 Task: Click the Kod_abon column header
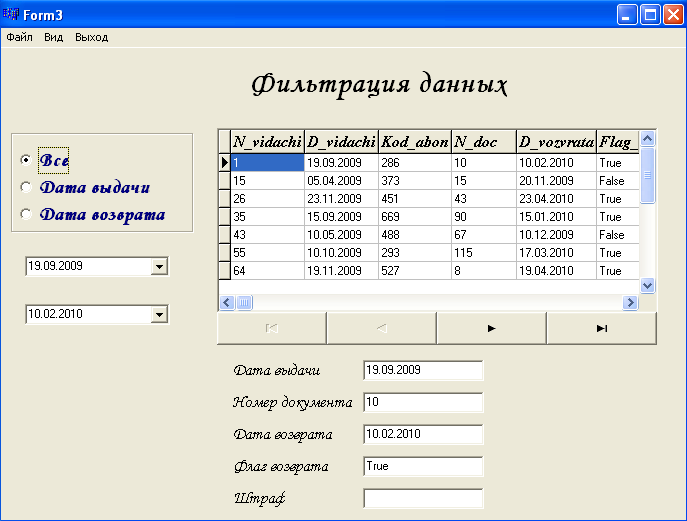415,142
